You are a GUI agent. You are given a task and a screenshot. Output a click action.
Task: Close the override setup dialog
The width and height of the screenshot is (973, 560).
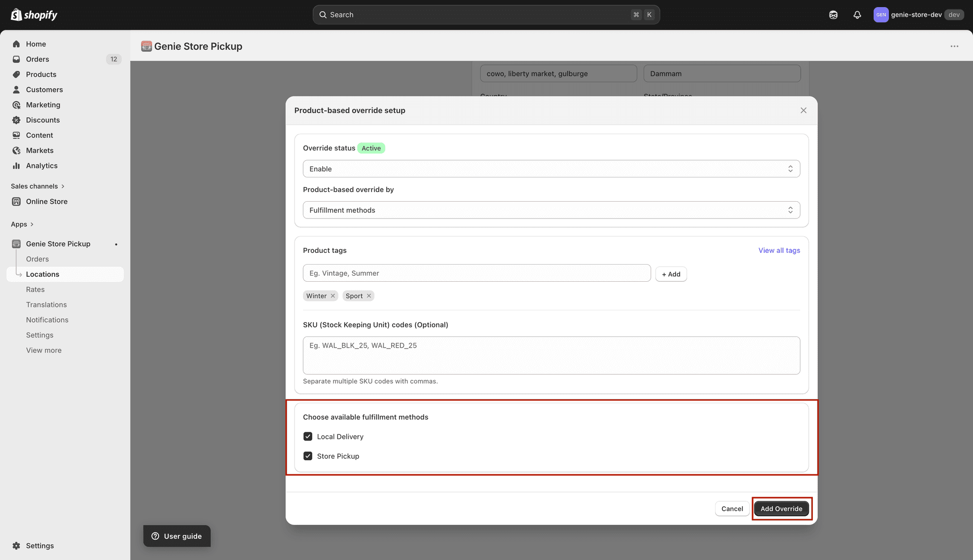click(x=803, y=110)
